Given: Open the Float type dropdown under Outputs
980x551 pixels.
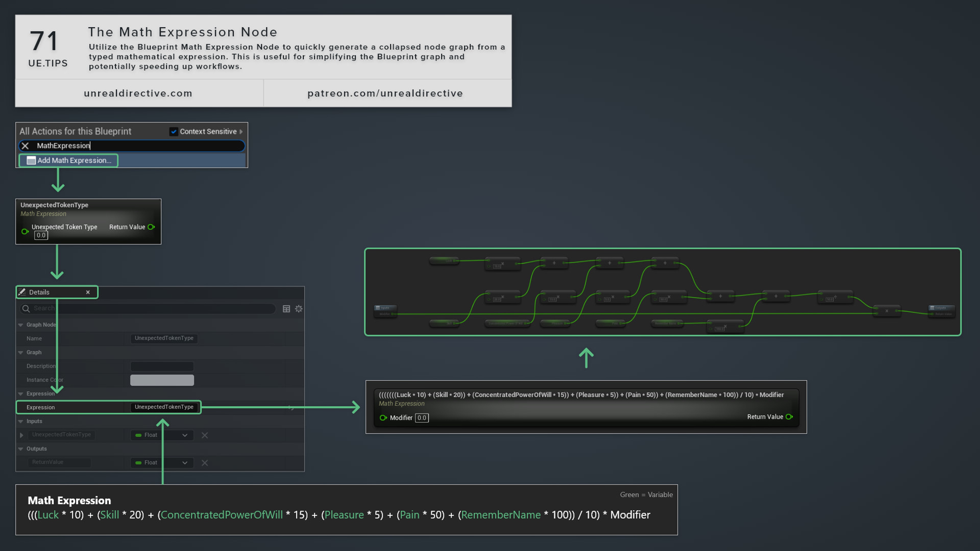Looking at the screenshot, I should pos(185,463).
